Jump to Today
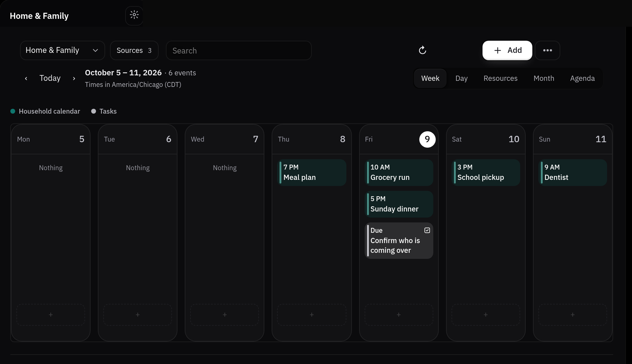632x364 pixels. [x=50, y=78]
